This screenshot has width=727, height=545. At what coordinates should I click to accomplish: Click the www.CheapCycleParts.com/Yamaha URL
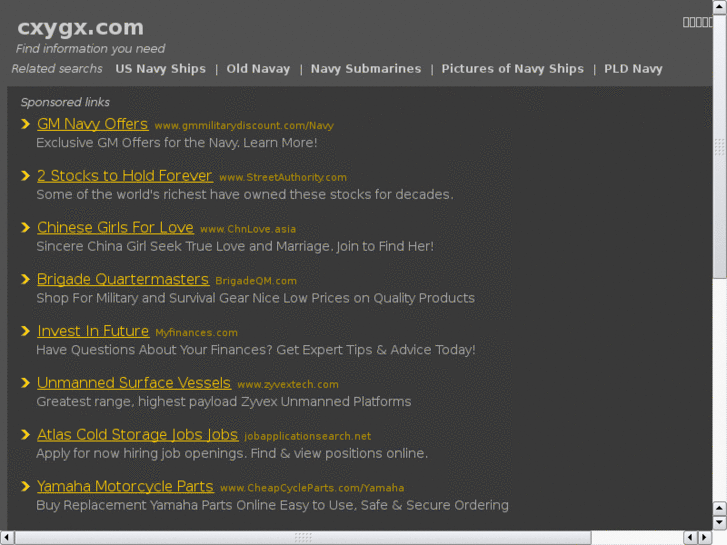tap(312, 488)
